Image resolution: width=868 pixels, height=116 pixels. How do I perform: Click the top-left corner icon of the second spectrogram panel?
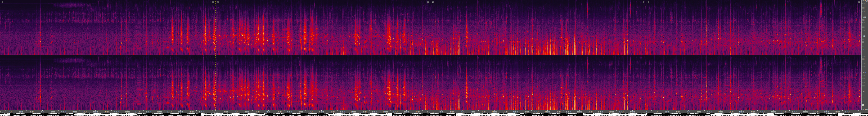point(218,2)
